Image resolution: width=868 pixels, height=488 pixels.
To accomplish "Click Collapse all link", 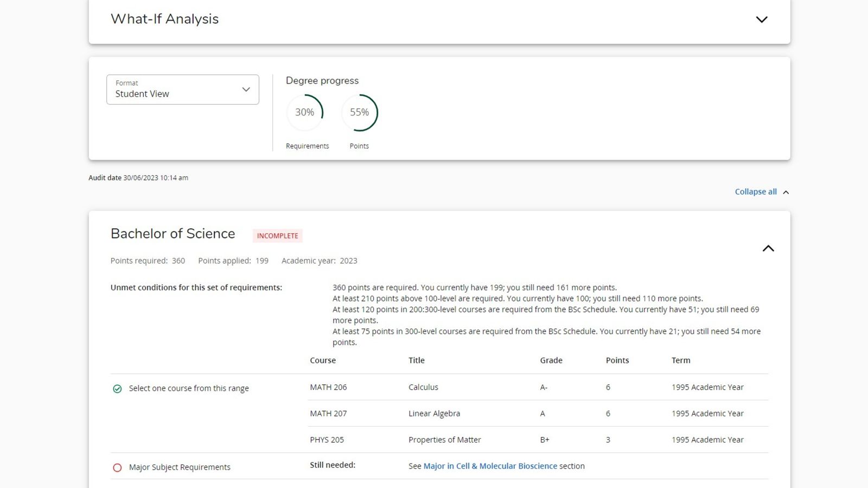I will pyautogui.click(x=755, y=192).
